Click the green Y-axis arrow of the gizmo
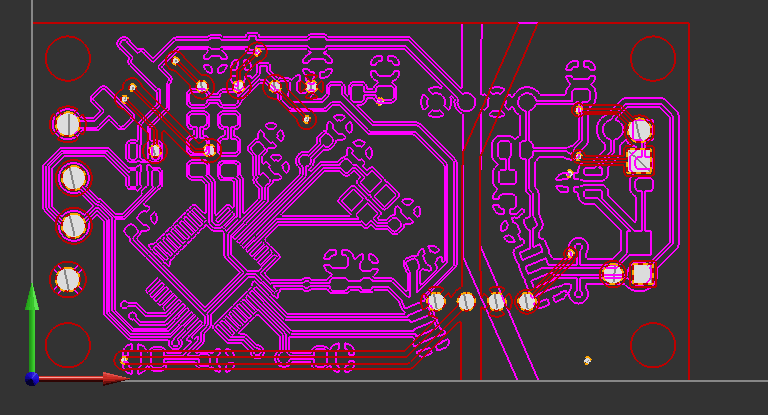This screenshot has height=415, width=768. [x=32, y=300]
